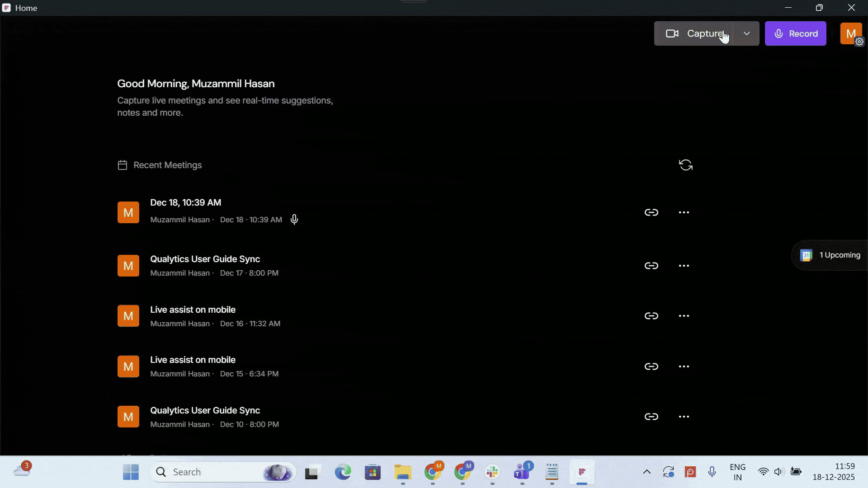Screen dimensions: 868x488
Task: Click the orange M thumbnail of Qualytics User Guide Sync
Action: click(128, 266)
